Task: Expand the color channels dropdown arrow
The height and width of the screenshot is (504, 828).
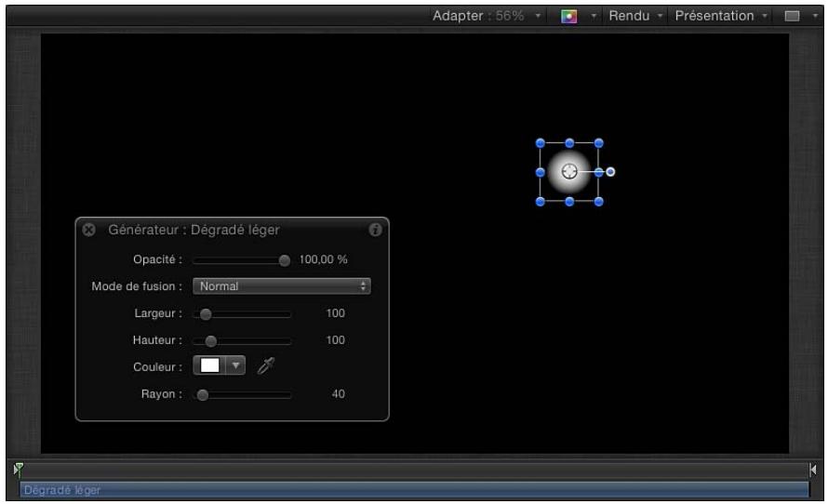Action: coord(594,17)
